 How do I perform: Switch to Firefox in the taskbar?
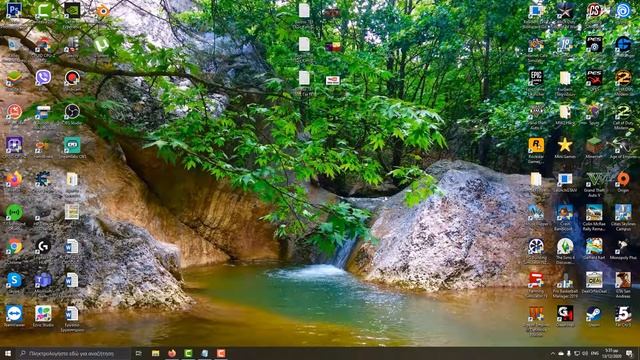(x=172, y=353)
